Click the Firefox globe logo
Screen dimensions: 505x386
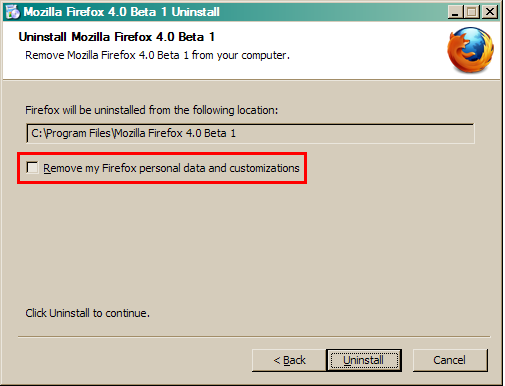[470, 50]
